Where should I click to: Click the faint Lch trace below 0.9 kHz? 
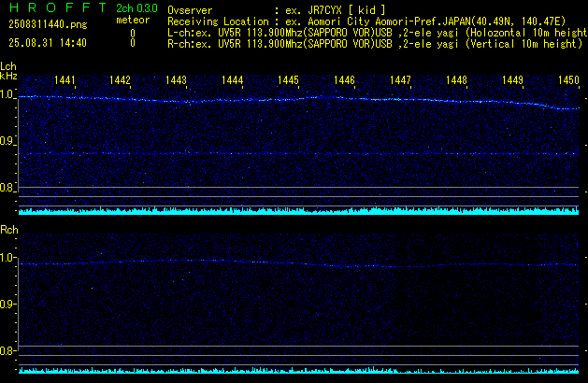(298, 153)
